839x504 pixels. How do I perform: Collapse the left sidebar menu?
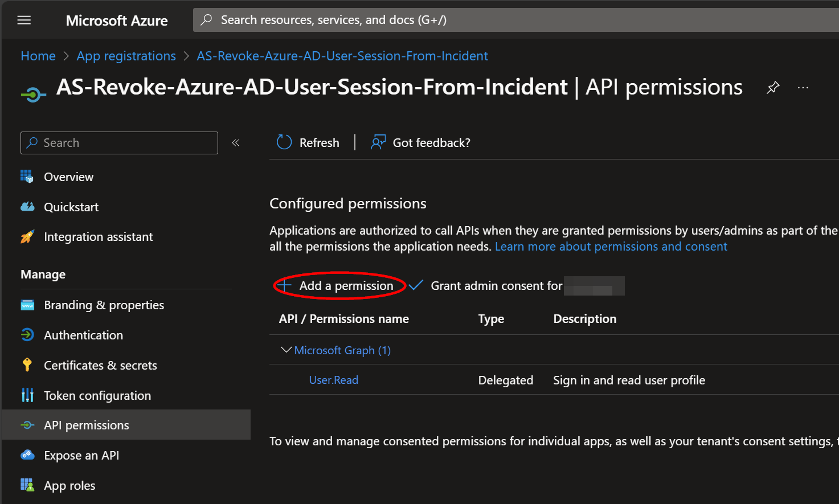pyautogui.click(x=236, y=143)
